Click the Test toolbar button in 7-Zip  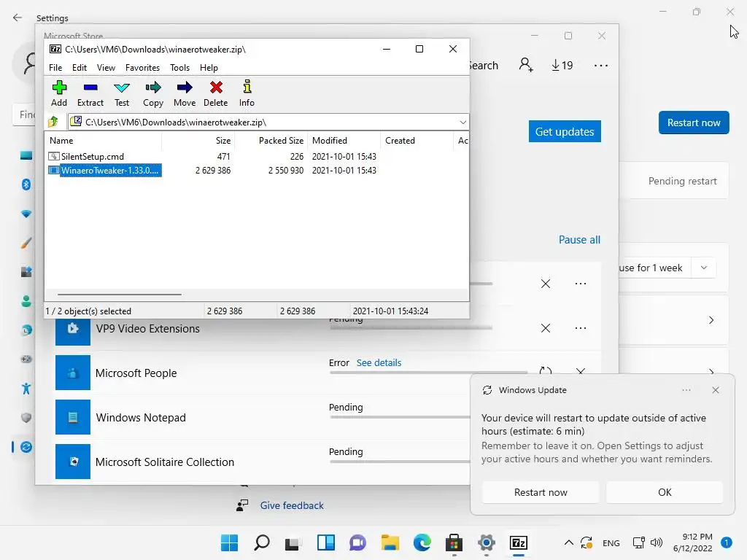[122, 94]
